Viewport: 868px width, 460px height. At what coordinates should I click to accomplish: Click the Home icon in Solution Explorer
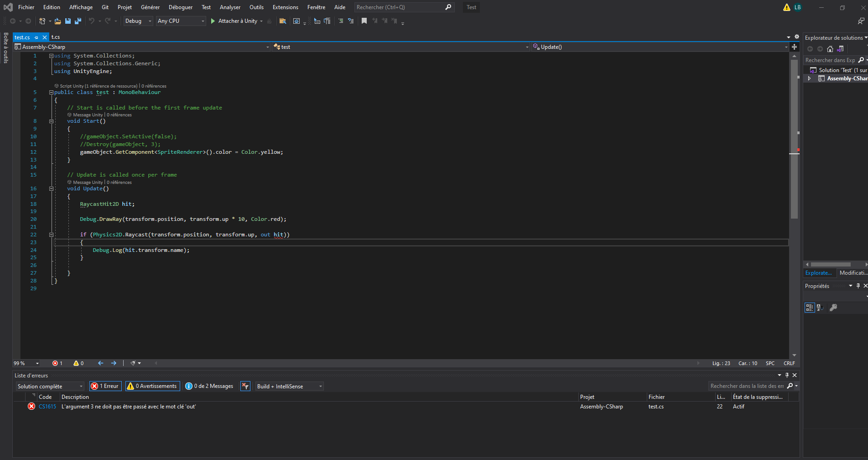tap(830, 49)
